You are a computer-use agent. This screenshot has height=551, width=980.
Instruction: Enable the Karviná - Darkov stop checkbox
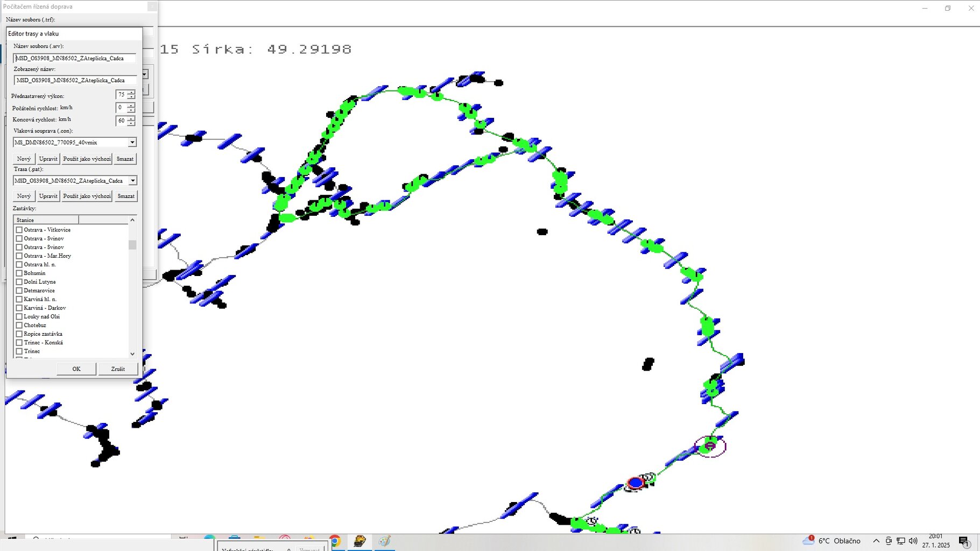pos(19,308)
